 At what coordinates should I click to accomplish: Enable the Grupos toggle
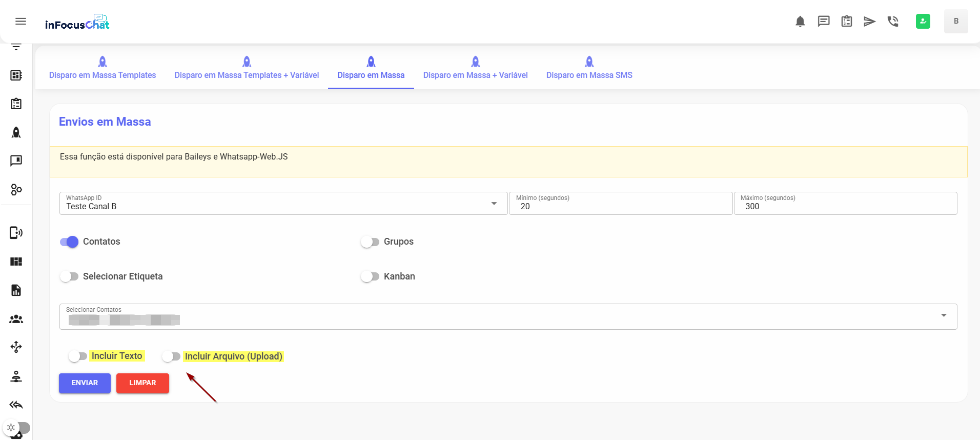click(x=370, y=242)
